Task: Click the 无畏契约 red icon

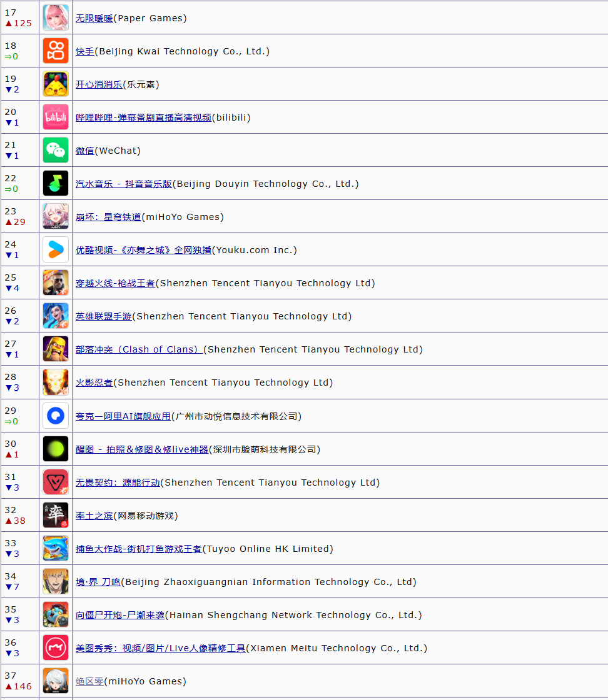Action: [x=56, y=482]
